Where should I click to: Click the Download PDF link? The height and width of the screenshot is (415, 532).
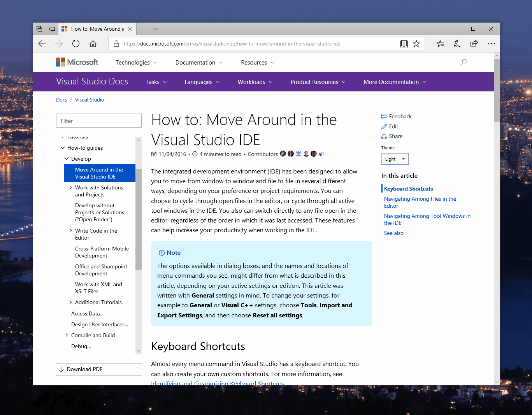tap(84, 369)
